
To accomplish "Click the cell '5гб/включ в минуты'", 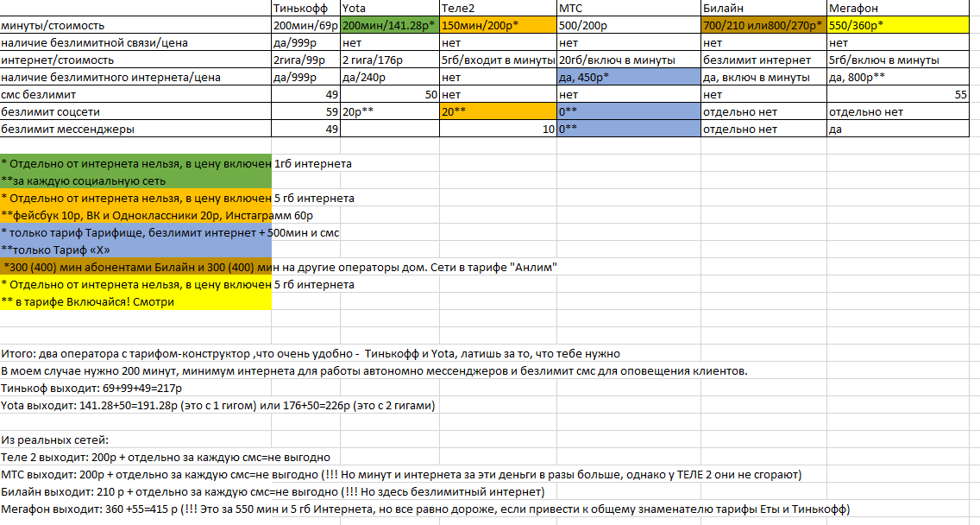I will pyautogui.click(x=898, y=60).
